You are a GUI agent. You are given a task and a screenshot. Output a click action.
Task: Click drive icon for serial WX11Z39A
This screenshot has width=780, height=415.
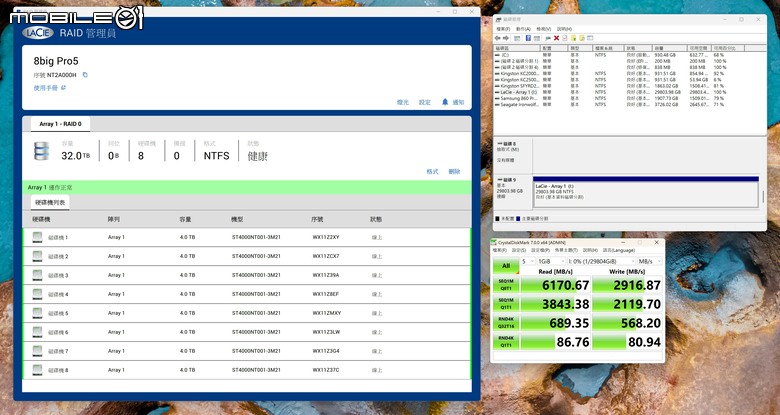tap(37, 275)
